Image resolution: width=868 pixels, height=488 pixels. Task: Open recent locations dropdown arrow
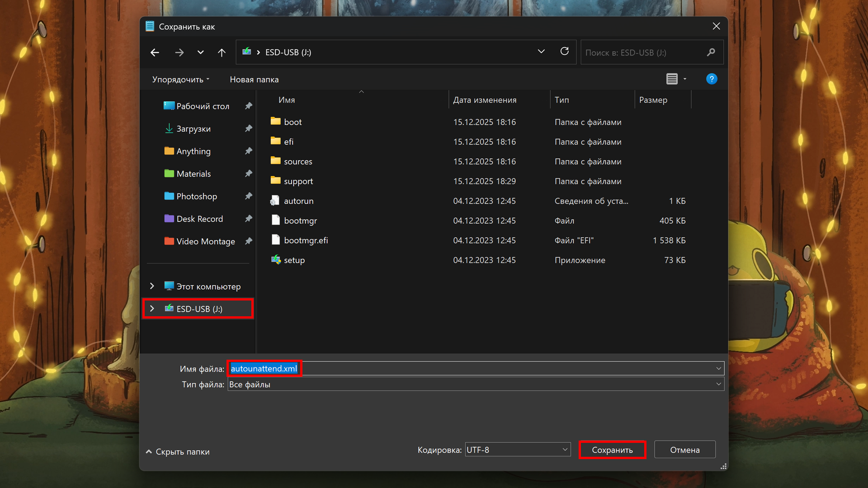pos(200,52)
